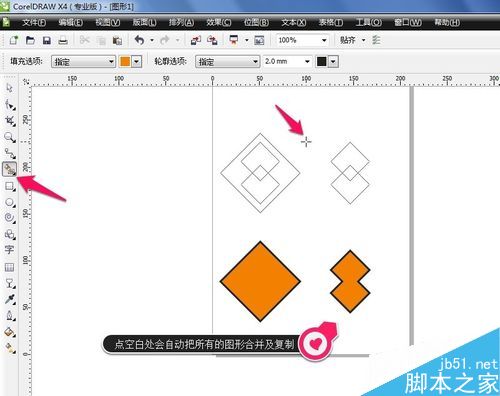500x396 pixels.
Task: Select the Basic Shapes tool
Action: (9, 234)
